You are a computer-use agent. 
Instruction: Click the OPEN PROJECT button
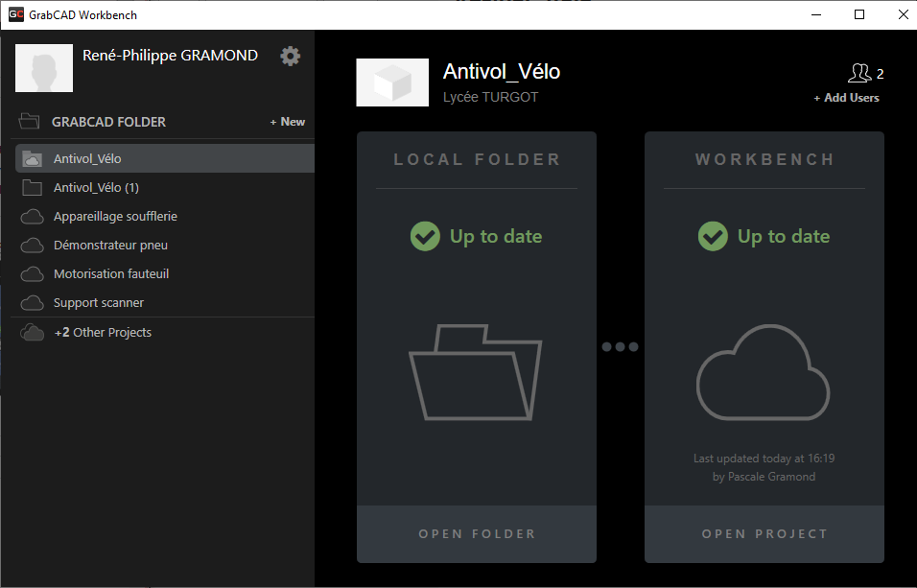point(764,534)
